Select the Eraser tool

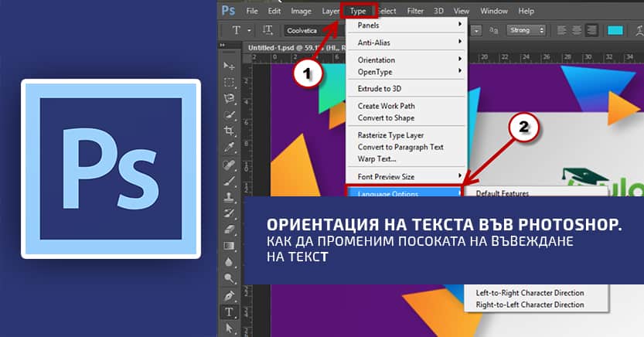point(229,230)
